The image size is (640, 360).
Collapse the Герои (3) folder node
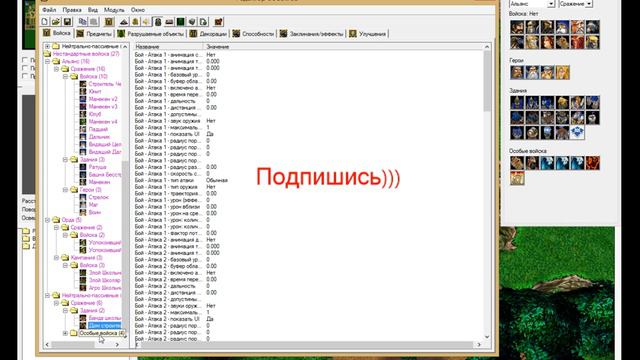[65, 190]
